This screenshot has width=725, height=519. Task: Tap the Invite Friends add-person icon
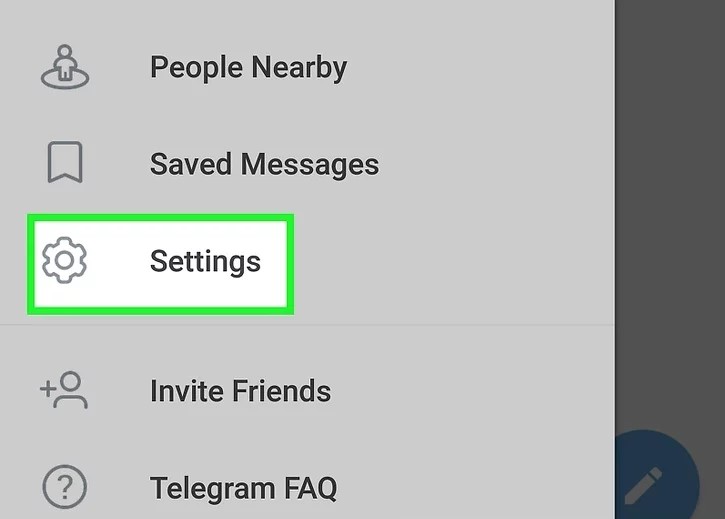click(64, 390)
